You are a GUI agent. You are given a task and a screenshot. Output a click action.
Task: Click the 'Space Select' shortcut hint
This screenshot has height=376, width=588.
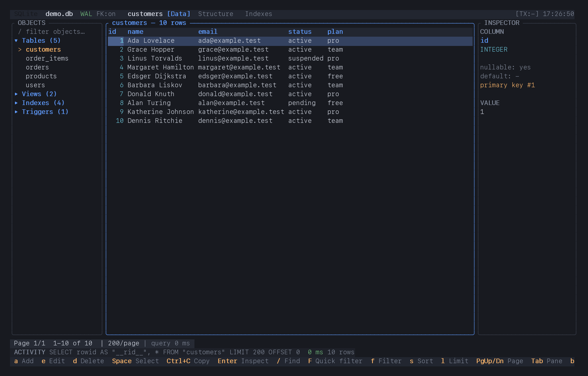pos(135,361)
